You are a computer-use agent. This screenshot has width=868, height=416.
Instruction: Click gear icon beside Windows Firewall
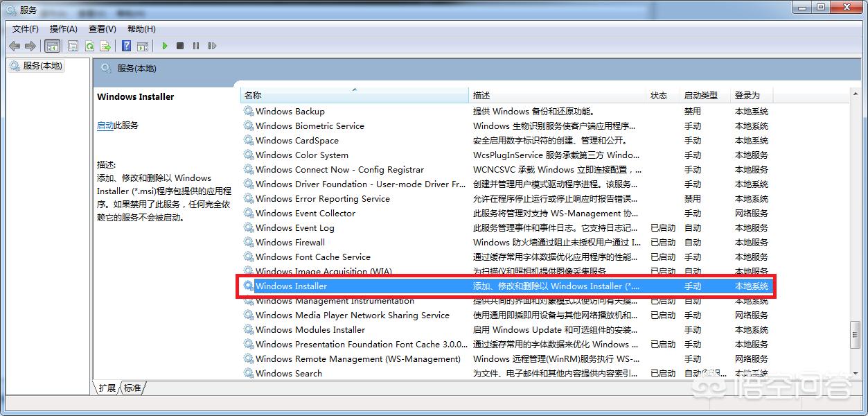coord(248,242)
